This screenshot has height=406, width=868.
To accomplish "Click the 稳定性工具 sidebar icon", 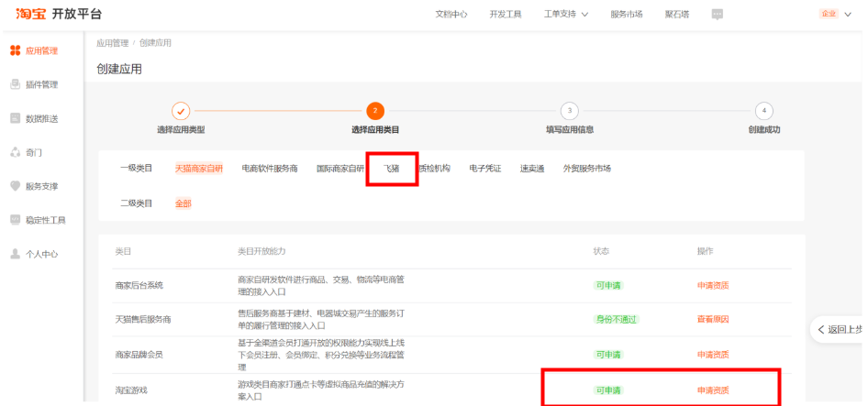I will point(16,220).
